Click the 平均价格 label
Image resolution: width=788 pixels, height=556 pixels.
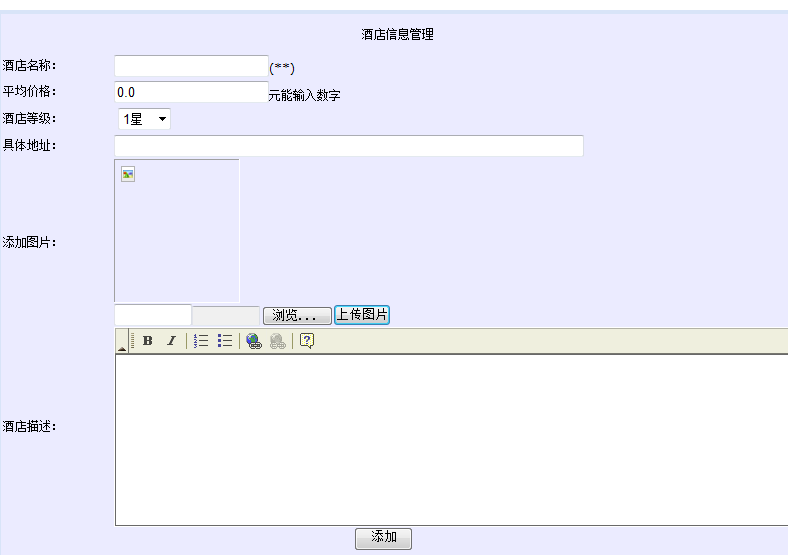[29, 91]
